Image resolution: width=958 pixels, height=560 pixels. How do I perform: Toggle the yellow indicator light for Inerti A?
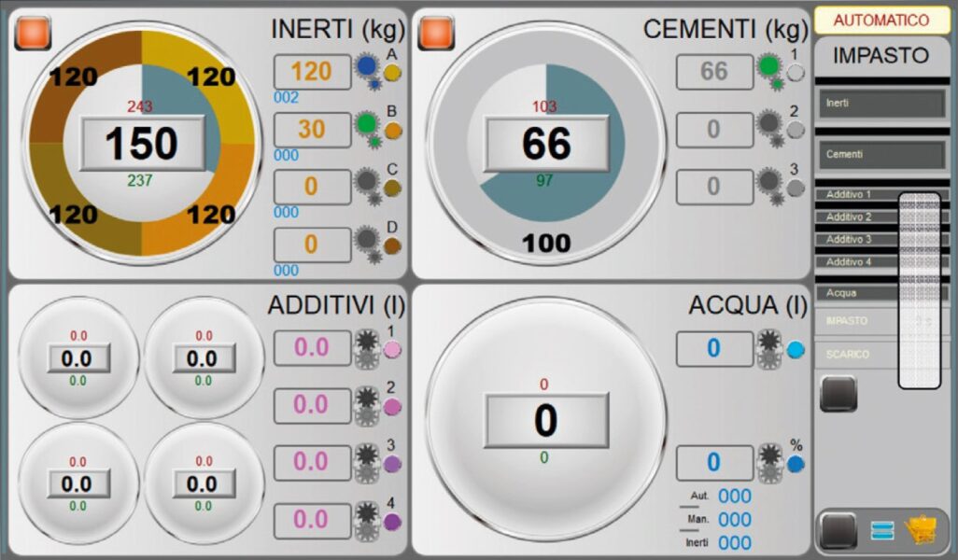[x=392, y=74]
